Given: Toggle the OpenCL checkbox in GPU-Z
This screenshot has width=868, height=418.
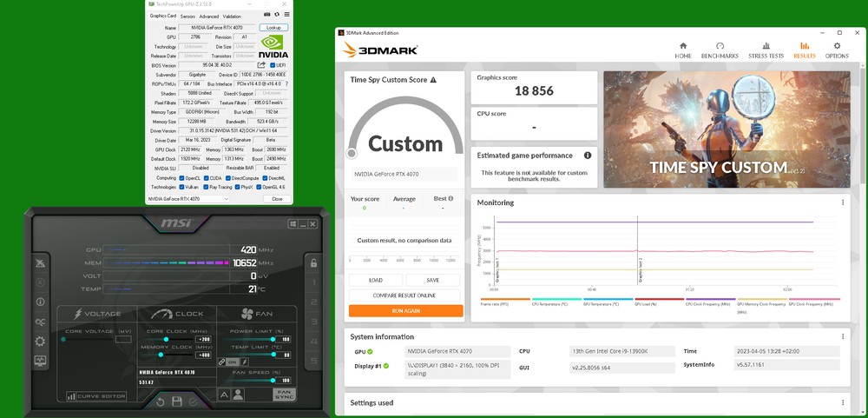Looking at the screenshot, I should pyautogui.click(x=181, y=178).
